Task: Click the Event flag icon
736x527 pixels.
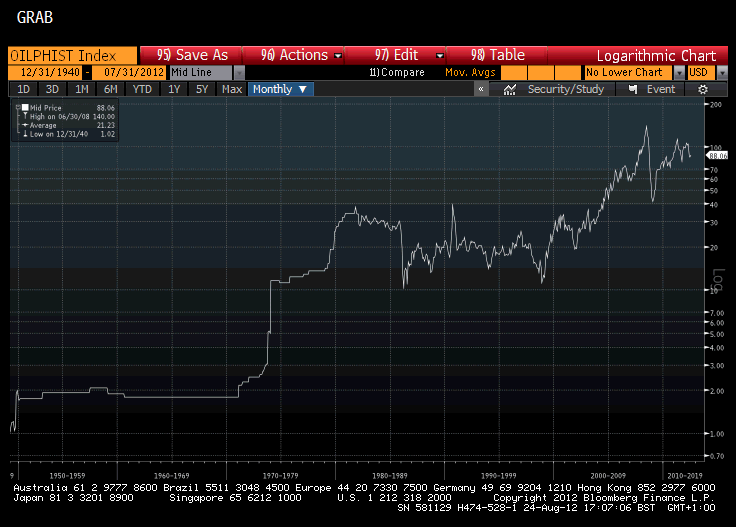Action: coord(633,89)
